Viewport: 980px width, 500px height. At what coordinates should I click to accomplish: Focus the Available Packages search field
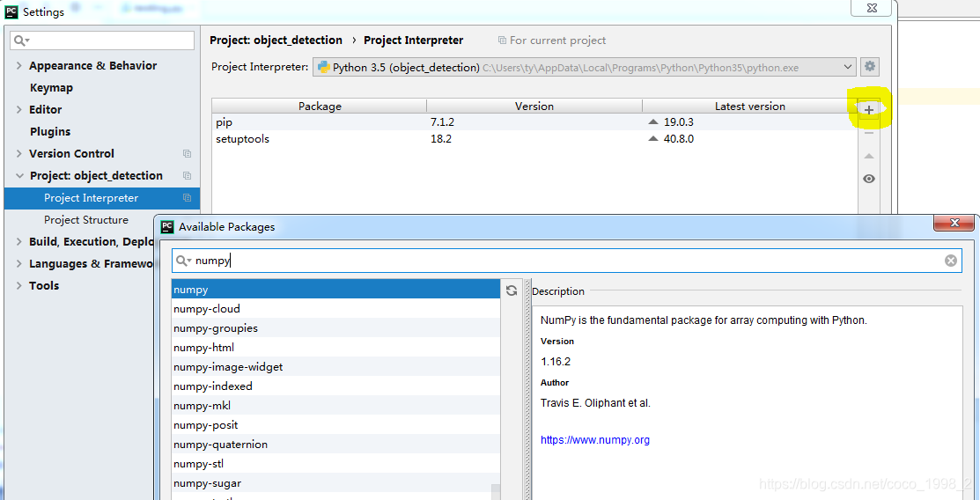coord(567,261)
